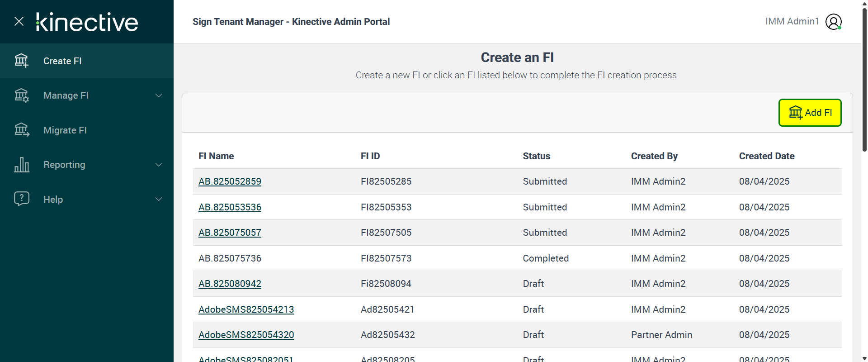The height and width of the screenshot is (362, 868).
Task: Close the sidebar with the X icon
Action: [19, 21]
